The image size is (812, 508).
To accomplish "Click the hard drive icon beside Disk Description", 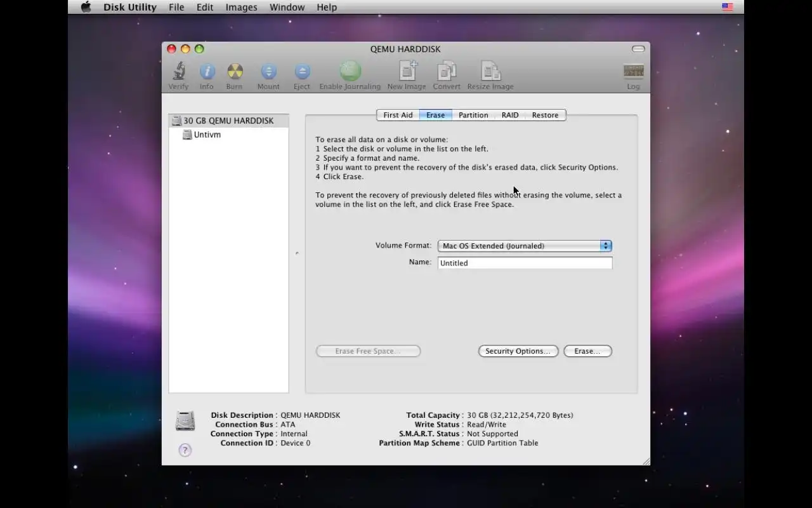I will coord(185,421).
